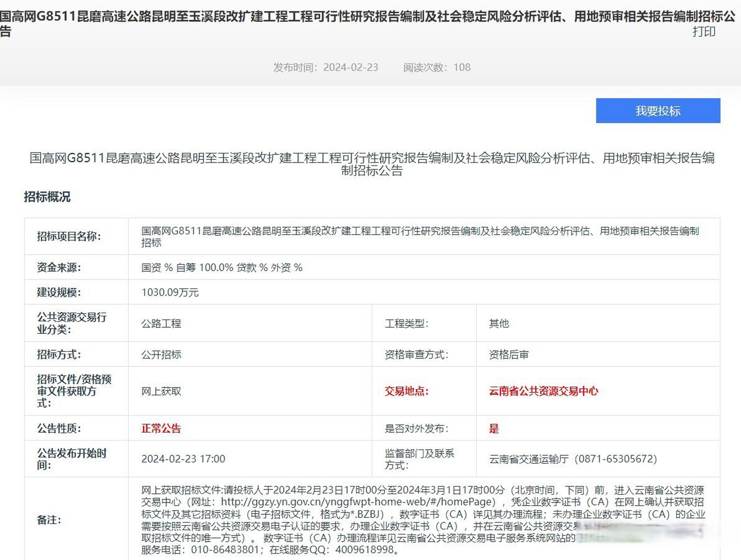Image resolution: width=741 pixels, height=560 pixels.
Task: Select the 网上获取 cell
Action: pos(250,391)
